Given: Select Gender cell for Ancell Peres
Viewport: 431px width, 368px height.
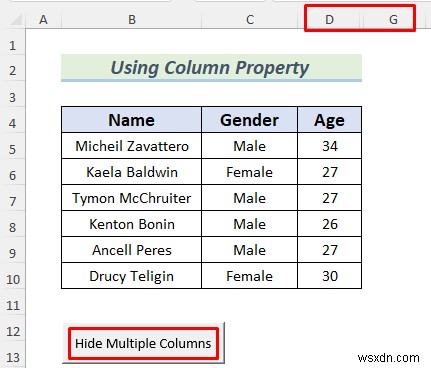Looking at the screenshot, I should pyautogui.click(x=249, y=250).
